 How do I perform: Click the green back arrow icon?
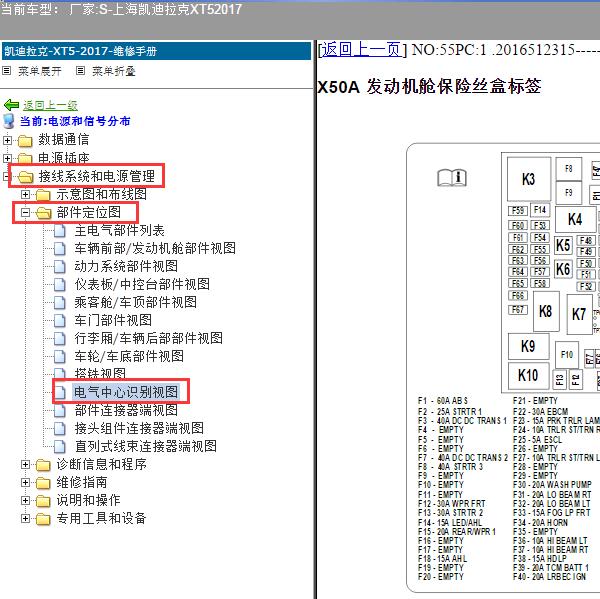[11, 104]
